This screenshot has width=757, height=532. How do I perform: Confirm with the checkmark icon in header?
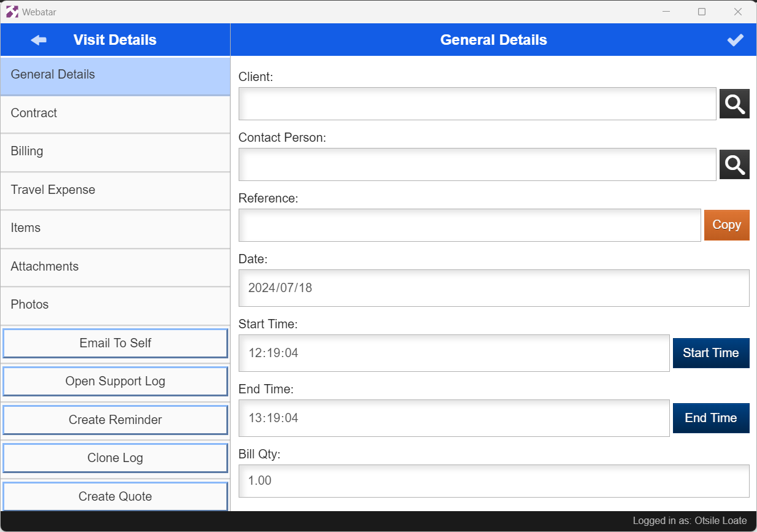click(x=735, y=40)
